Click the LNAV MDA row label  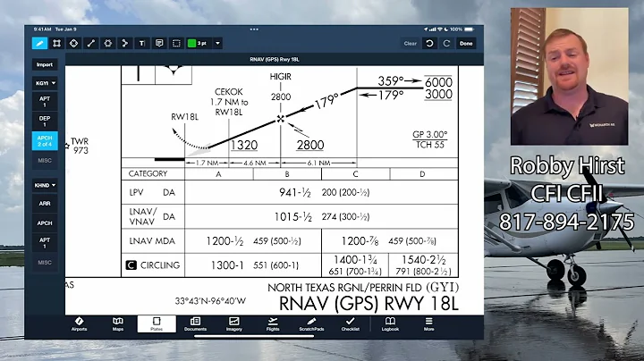tap(152, 241)
